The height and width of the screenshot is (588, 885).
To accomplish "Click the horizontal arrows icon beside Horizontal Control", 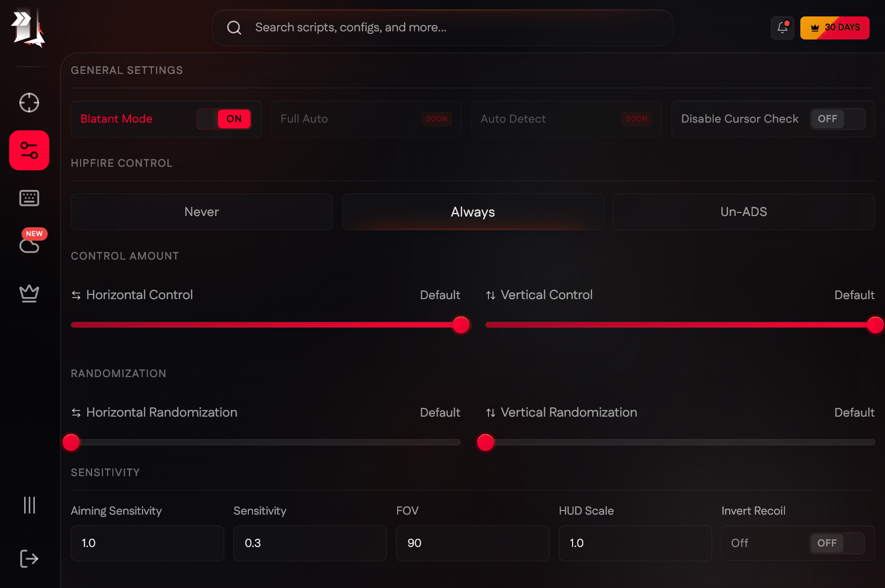I will pos(76,295).
